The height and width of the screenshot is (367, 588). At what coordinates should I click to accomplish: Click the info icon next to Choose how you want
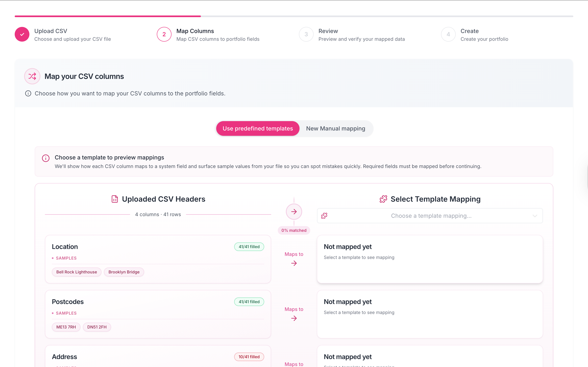[28, 93]
